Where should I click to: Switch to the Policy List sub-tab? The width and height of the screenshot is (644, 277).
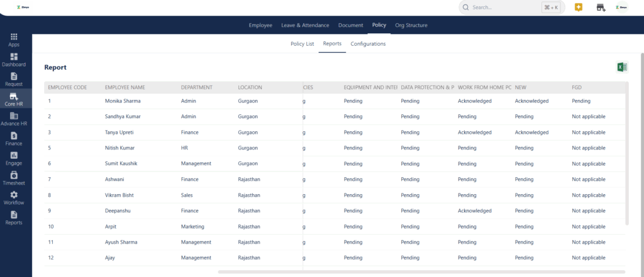click(303, 44)
